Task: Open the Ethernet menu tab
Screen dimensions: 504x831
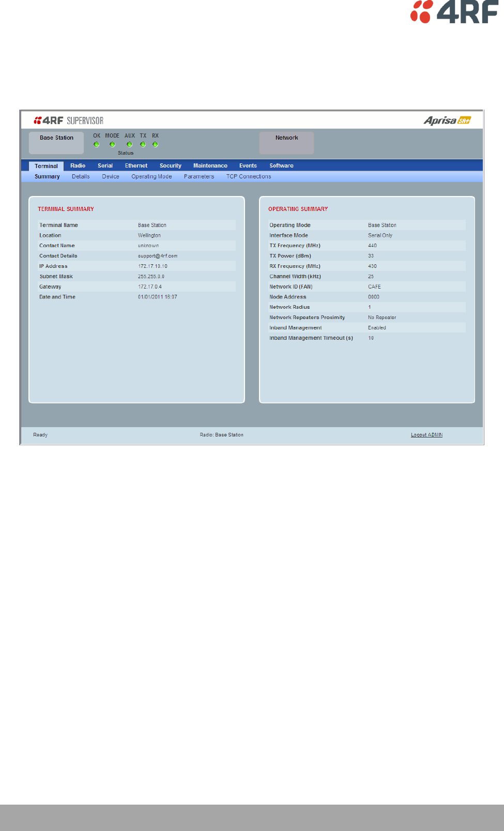Action: [x=136, y=165]
